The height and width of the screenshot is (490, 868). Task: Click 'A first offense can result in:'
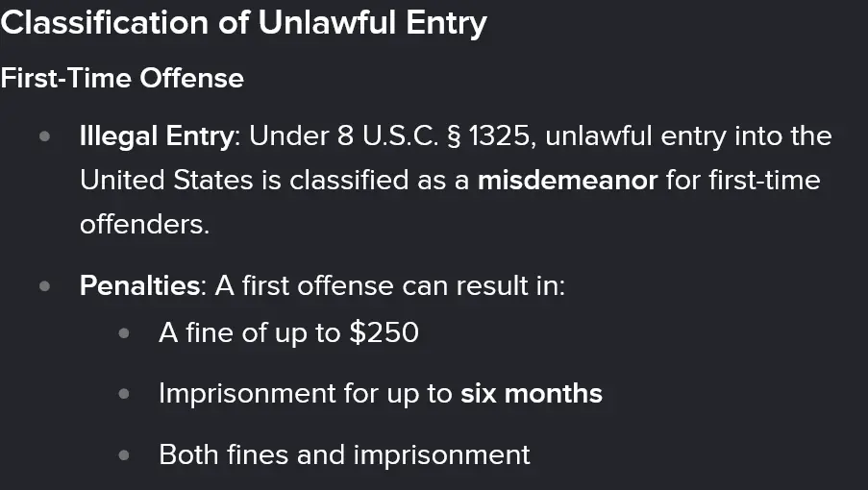pos(390,285)
